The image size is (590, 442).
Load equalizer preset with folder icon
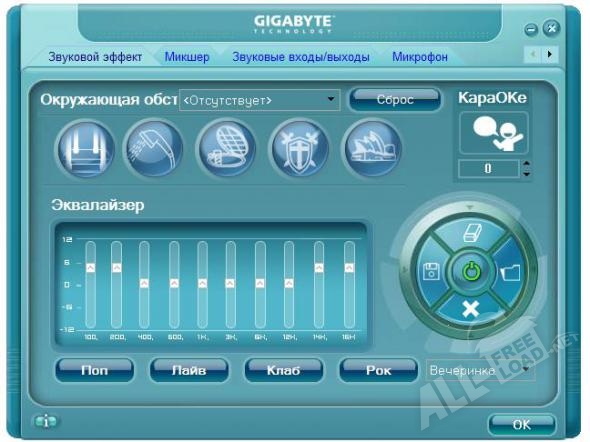pos(511,272)
